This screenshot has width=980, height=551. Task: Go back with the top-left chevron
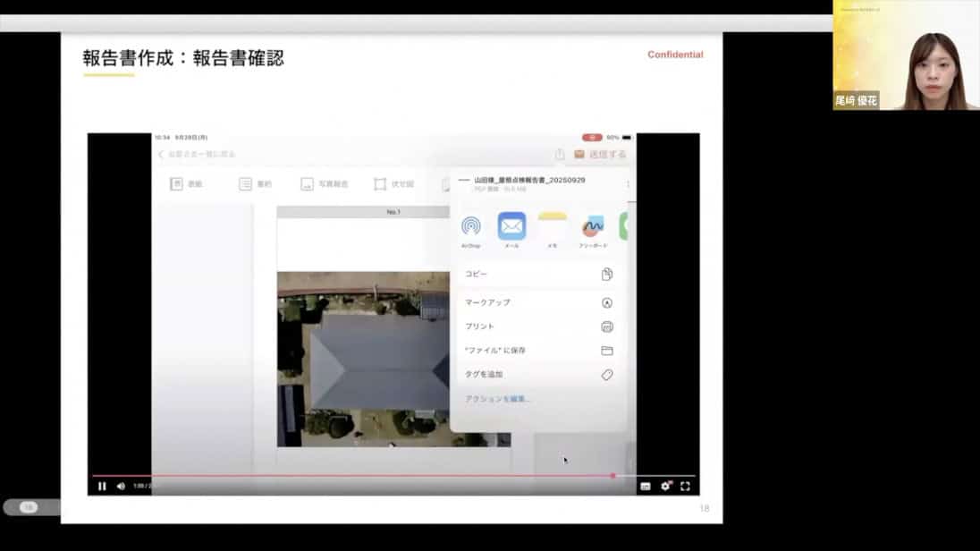click(x=161, y=155)
